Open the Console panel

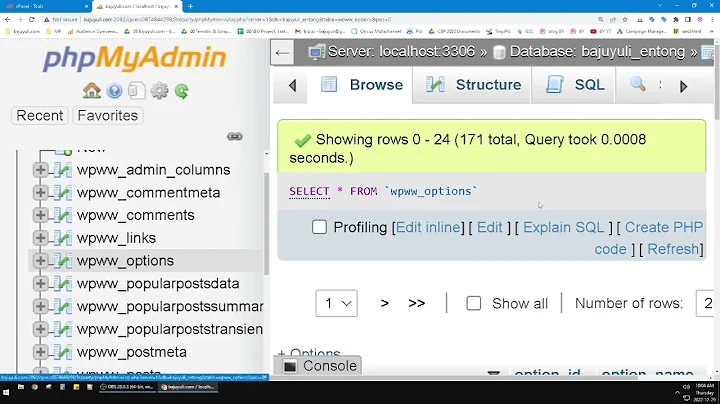[x=318, y=366]
